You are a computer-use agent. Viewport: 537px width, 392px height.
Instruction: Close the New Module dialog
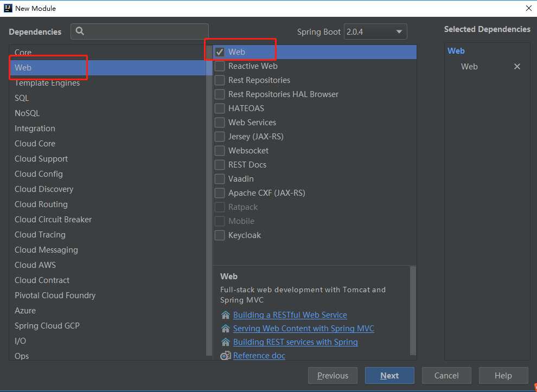(529, 8)
